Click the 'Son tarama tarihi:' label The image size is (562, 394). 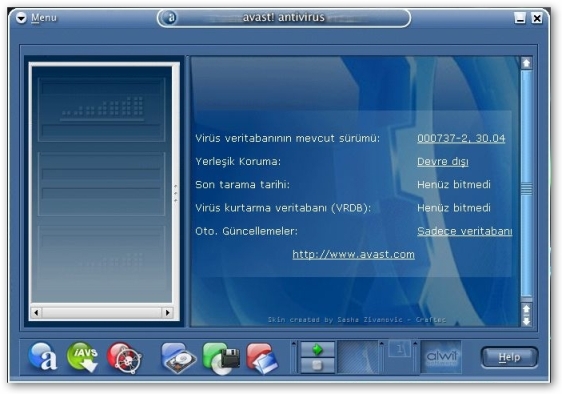coord(242,185)
